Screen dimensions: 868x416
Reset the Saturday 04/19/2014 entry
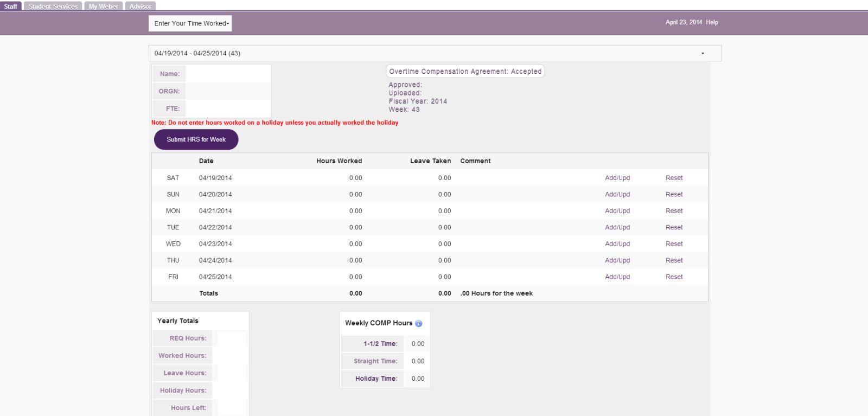(x=674, y=178)
